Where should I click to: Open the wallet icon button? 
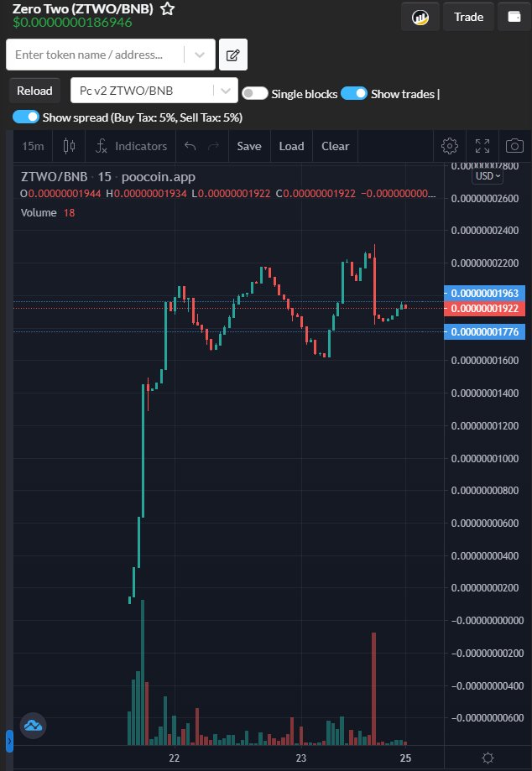click(x=514, y=17)
